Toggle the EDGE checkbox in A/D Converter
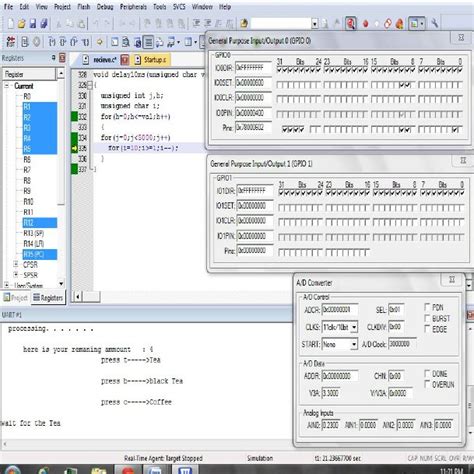This screenshot has width=474, height=474. coord(427,329)
